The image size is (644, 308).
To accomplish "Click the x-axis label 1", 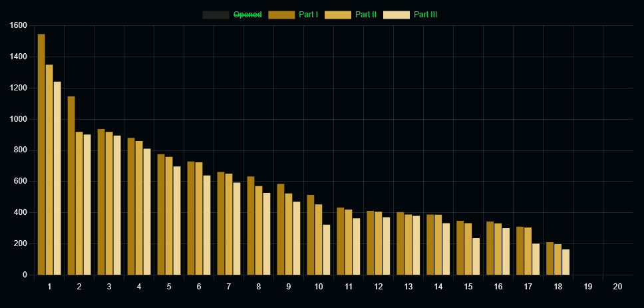I will pos(49,287).
